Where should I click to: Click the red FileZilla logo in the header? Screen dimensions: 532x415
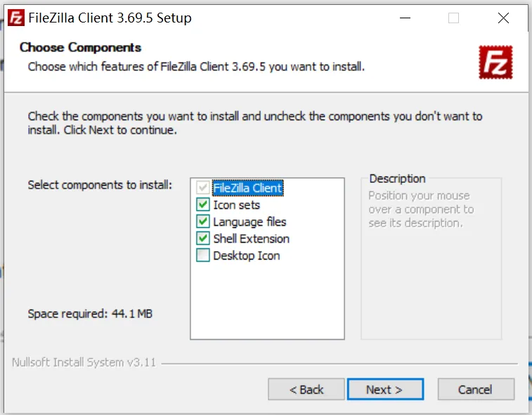click(x=495, y=62)
